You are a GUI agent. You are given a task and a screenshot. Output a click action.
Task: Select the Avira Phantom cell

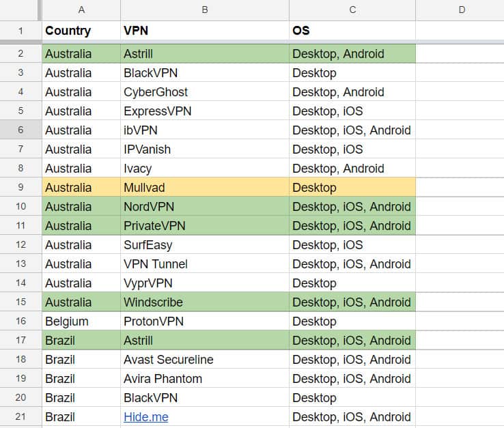coord(205,378)
